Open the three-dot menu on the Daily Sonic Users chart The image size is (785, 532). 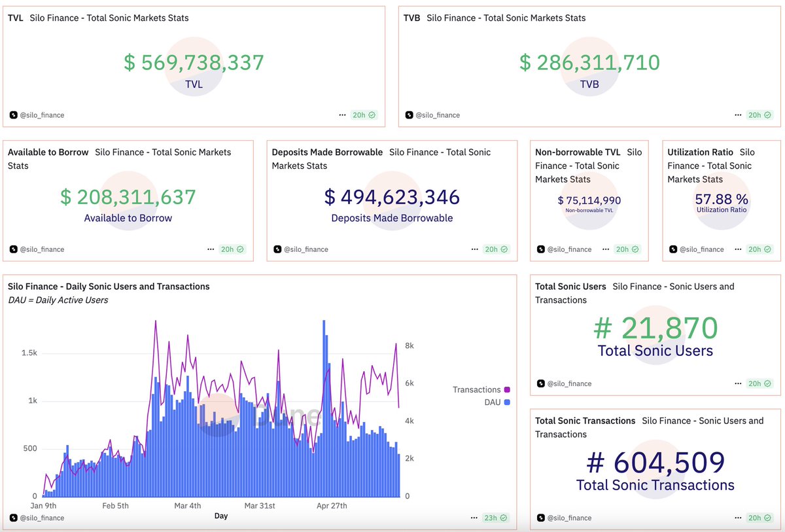coord(474,517)
